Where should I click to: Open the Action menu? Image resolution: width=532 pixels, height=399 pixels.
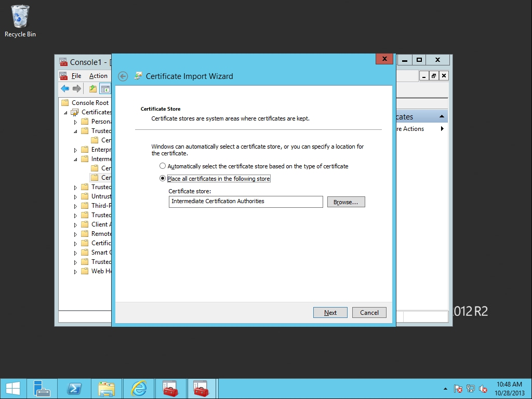pos(98,76)
